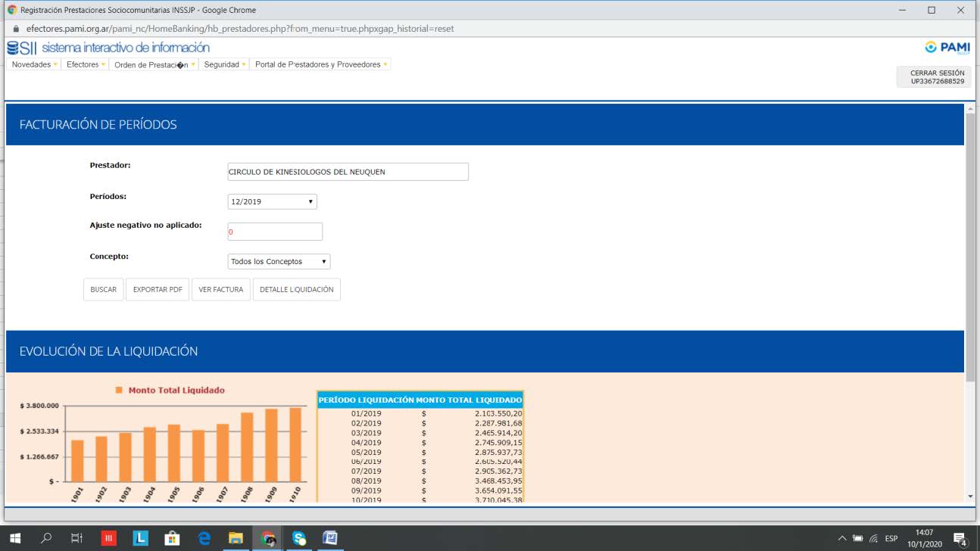Launch the blue L app in taskbar
980x551 pixels.
pyautogui.click(x=141, y=538)
